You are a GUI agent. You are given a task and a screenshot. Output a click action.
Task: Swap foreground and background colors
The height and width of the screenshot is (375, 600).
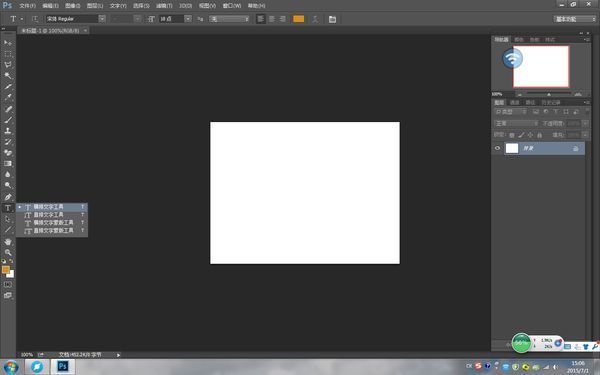click(11, 261)
